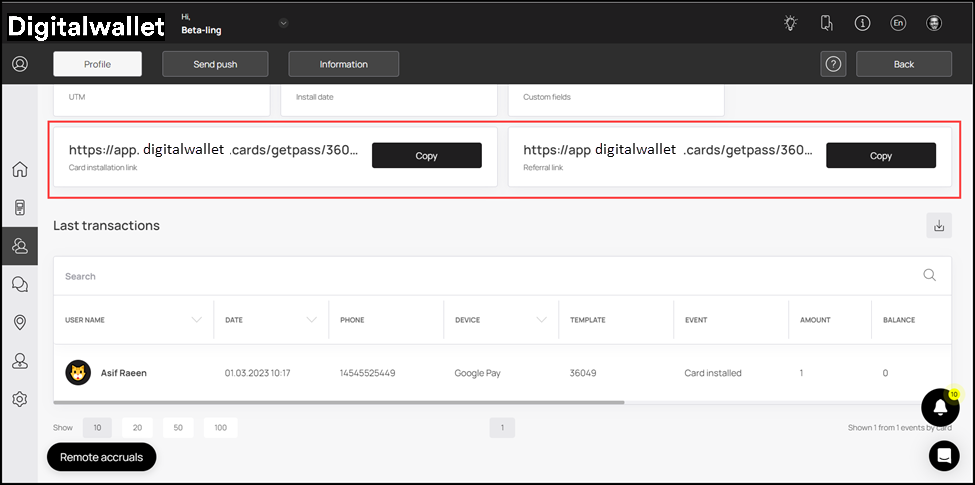The height and width of the screenshot is (485, 975).
Task: Open the Information tab
Action: click(343, 64)
